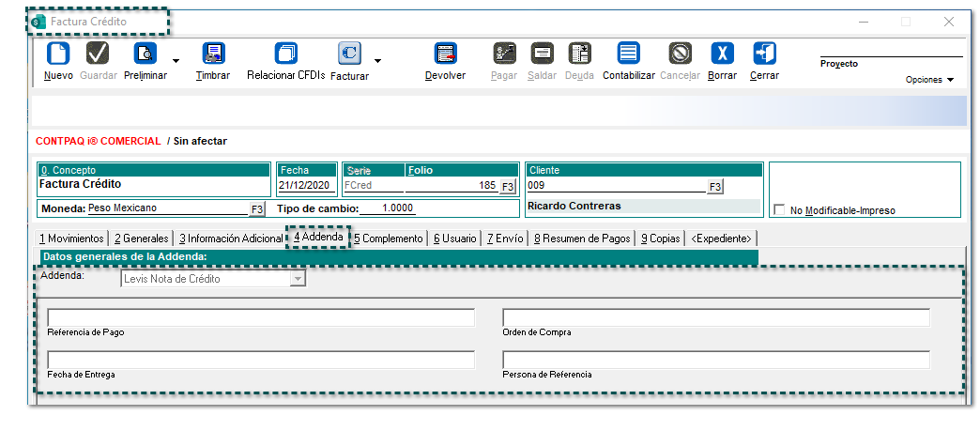
Task: Select the Relacionar CFDIs icon
Action: click(285, 54)
